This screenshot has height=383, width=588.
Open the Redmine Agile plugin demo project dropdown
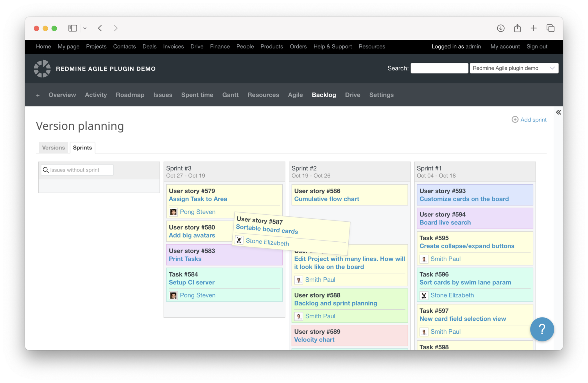click(x=514, y=68)
